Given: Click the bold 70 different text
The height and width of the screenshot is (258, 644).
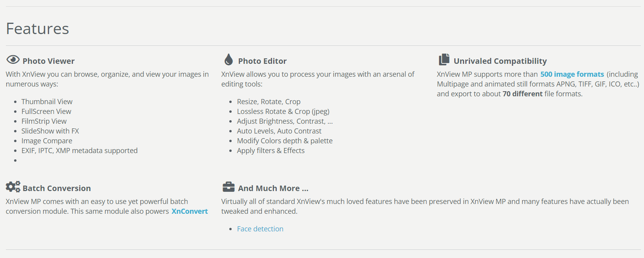Looking at the screenshot, I should coord(522,94).
